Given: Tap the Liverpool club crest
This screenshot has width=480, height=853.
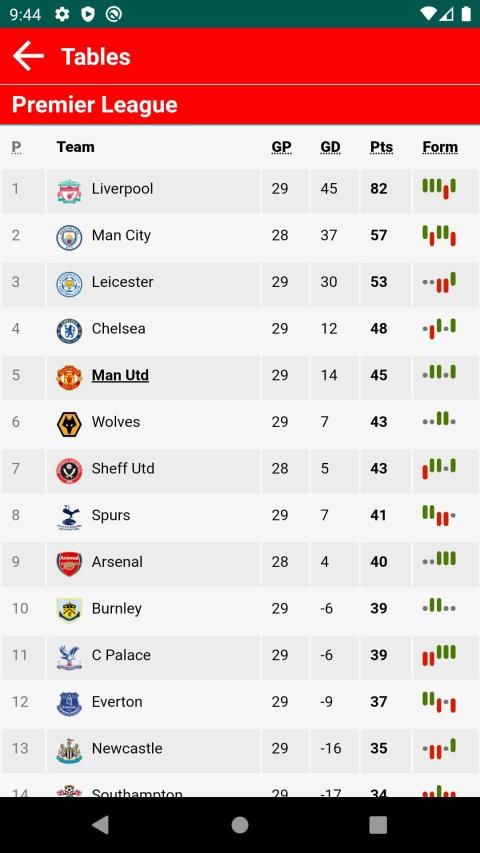Looking at the screenshot, I should point(69,191).
